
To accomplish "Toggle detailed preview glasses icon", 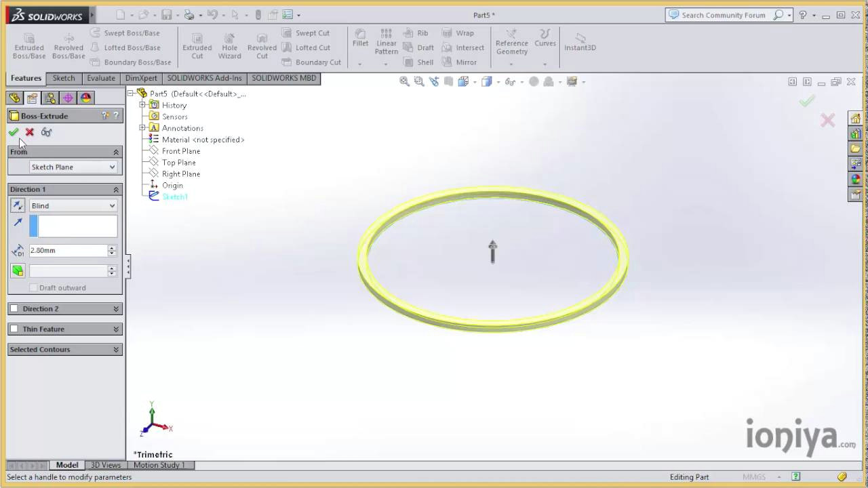I will point(46,132).
